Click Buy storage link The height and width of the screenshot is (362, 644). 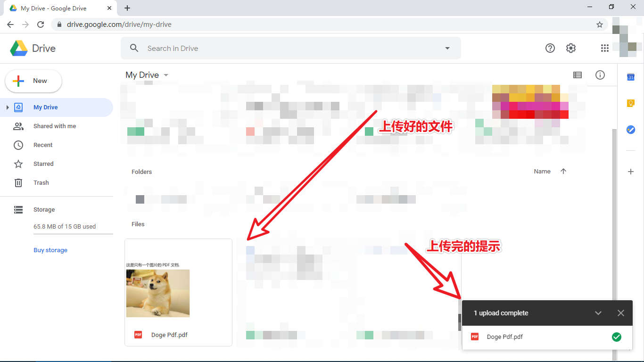50,250
